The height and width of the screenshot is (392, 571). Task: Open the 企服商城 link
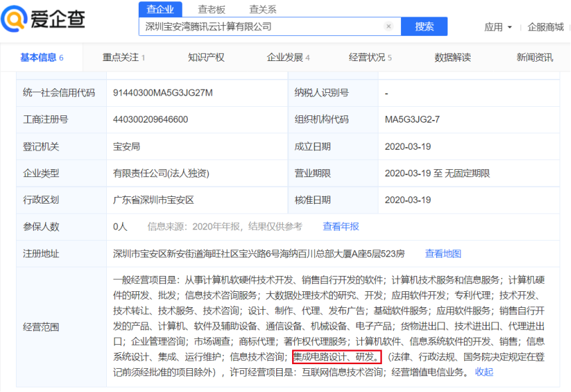coord(546,27)
